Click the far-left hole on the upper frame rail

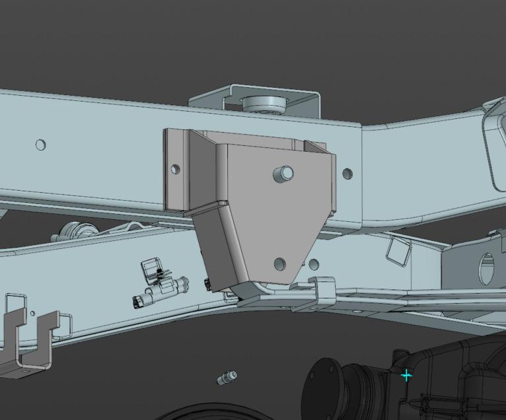point(41,144)
